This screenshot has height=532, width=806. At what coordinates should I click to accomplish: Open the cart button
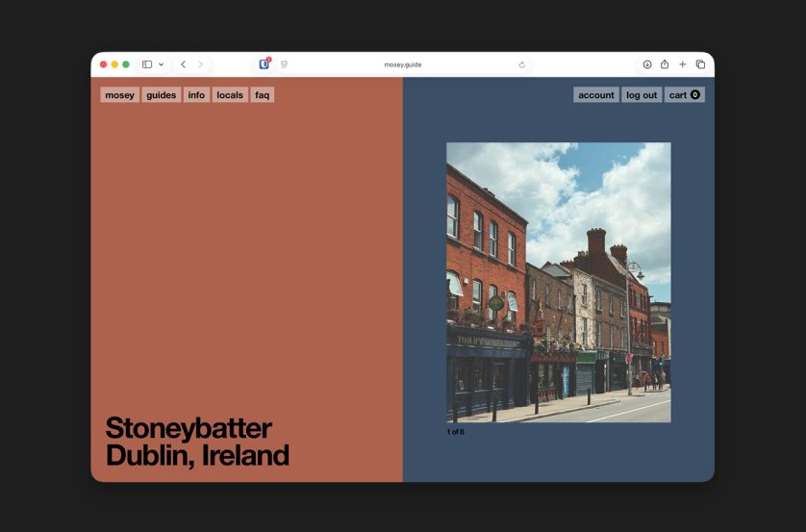[x=685, y=95]
